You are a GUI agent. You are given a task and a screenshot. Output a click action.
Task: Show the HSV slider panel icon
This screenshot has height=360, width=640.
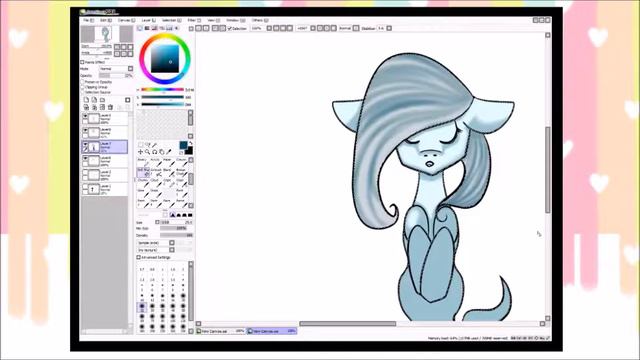pyautogui.click(x=154, y=28)
